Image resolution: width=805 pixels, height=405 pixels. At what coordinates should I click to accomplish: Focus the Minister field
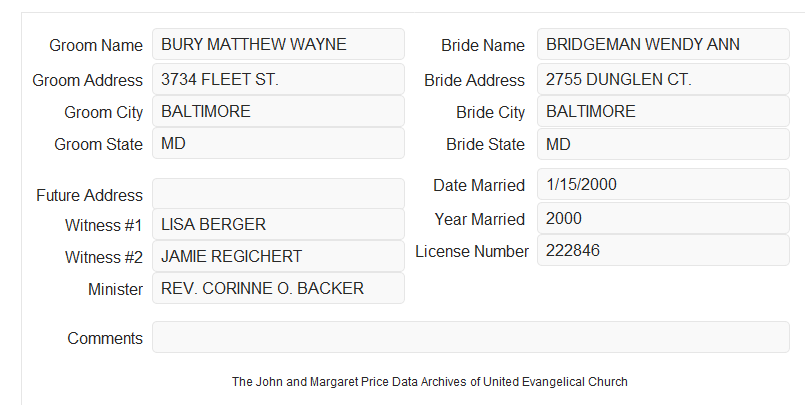278,288
